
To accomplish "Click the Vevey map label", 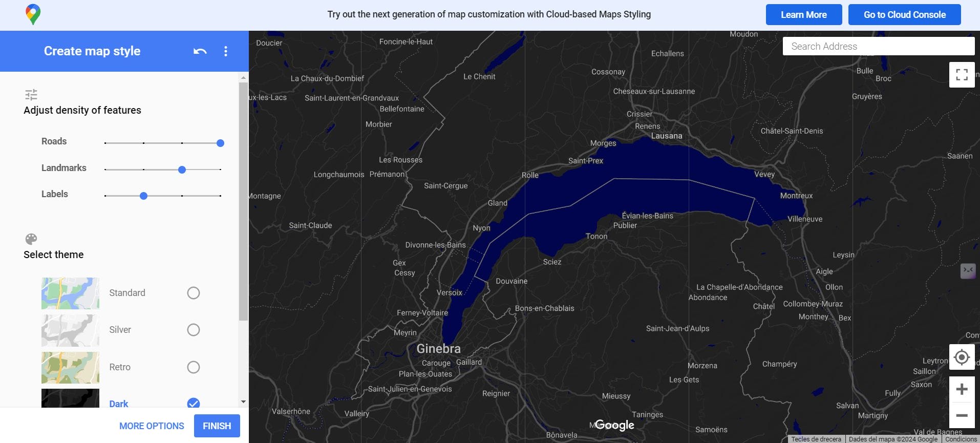I will coord(764,174).
